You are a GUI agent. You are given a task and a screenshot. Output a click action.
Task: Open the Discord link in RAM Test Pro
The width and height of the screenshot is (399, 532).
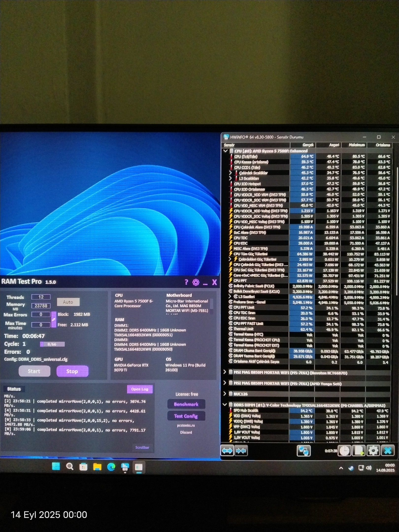point(186,432)
